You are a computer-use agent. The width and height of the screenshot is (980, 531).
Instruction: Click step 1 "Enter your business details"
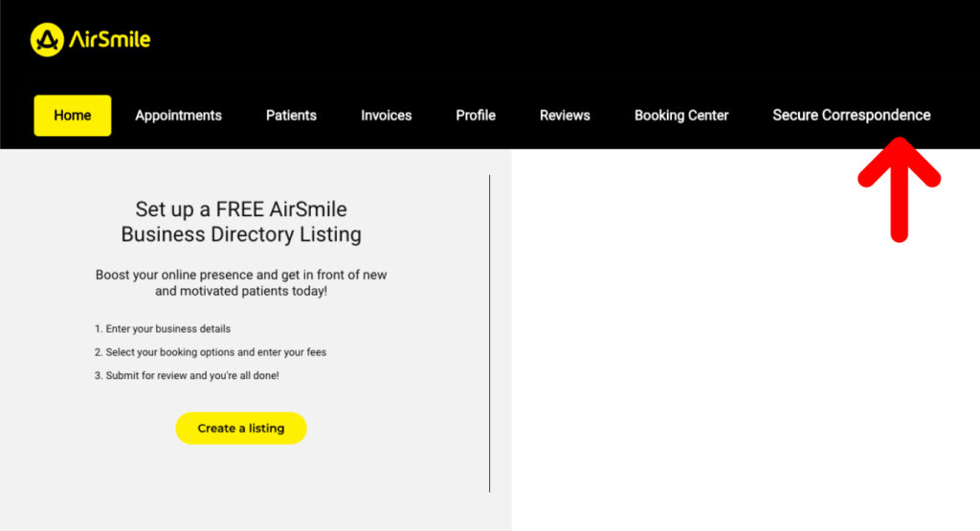(x=163, y=329)
